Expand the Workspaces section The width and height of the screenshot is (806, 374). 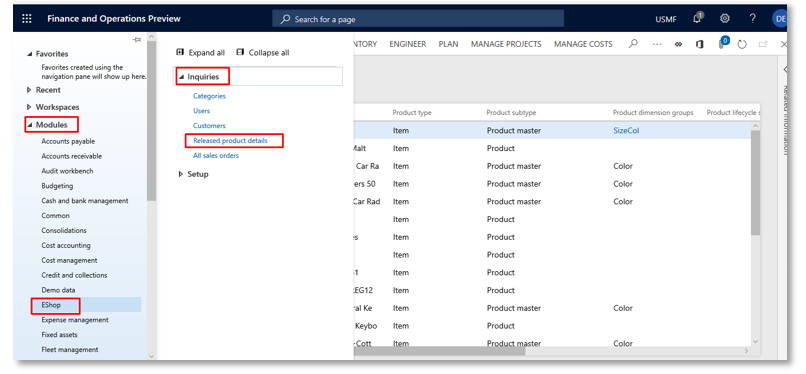(29, 107)
